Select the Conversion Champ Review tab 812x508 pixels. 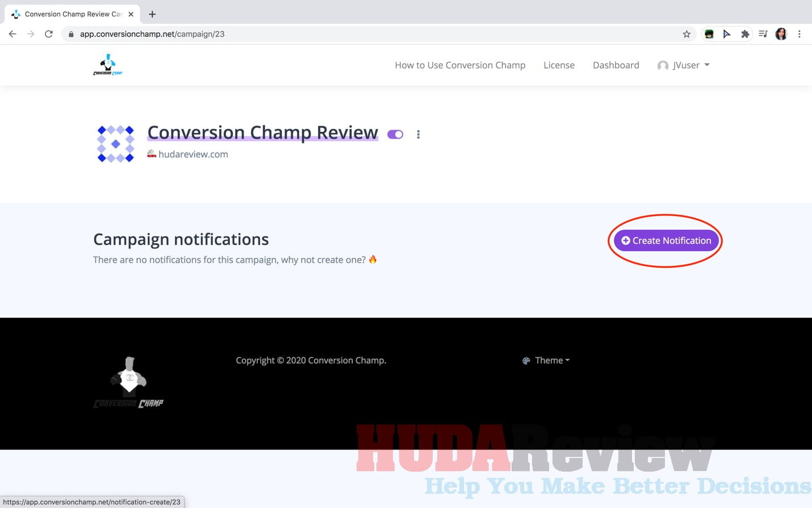coord(72,14)
